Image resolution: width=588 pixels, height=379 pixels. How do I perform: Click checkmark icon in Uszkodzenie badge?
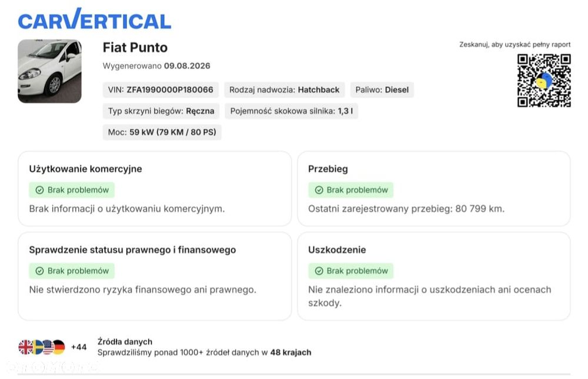pyautogui.click(x=319, y=271)
